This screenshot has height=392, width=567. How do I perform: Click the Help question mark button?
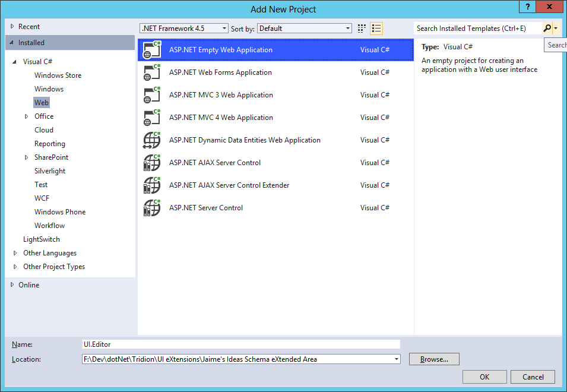pyautogui.click(x=528, y=7)
